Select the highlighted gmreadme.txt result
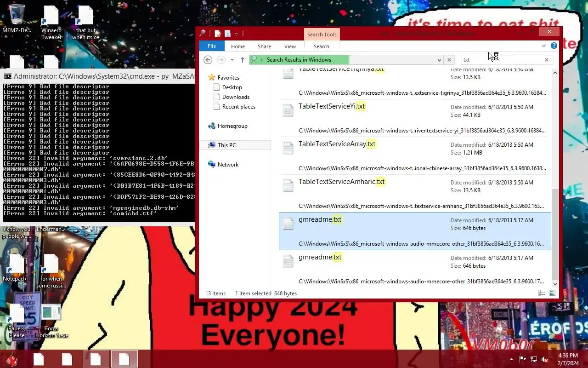Viewport: 588px width, 368px height. pos(415,231)
